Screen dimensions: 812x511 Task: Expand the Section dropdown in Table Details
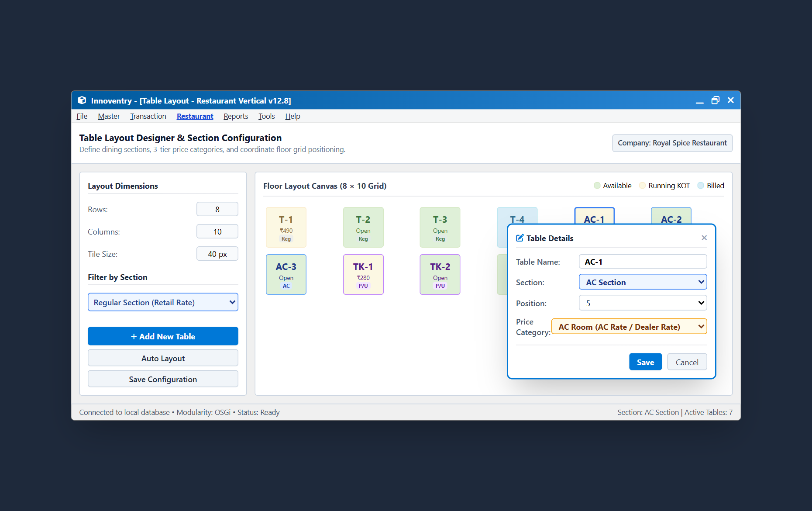[x=643, y=282]
